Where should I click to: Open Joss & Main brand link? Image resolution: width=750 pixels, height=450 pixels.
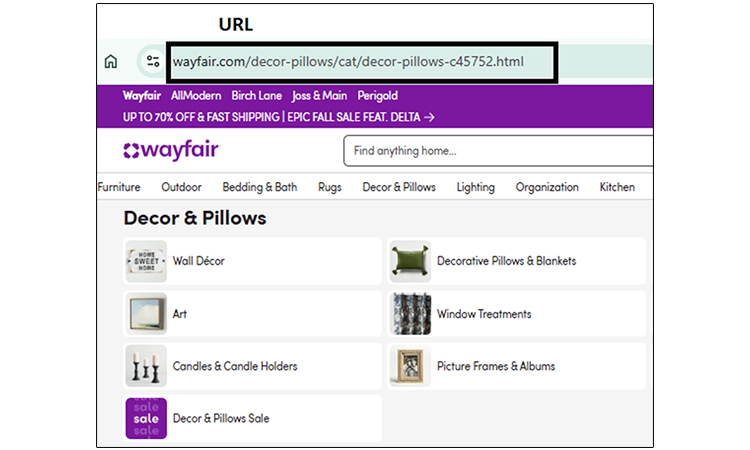click(320, 96)
